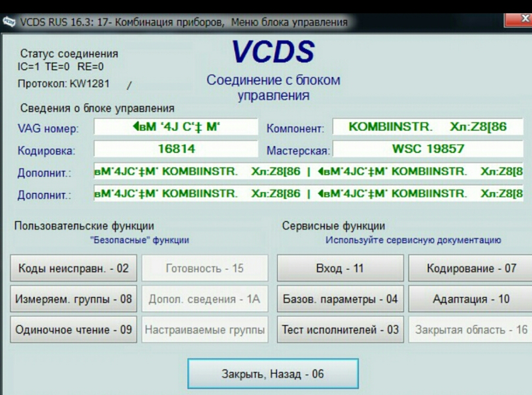Click the VCDS title bar app icon
The height and width of the screenshot is (395, 532).
(9, 22)
